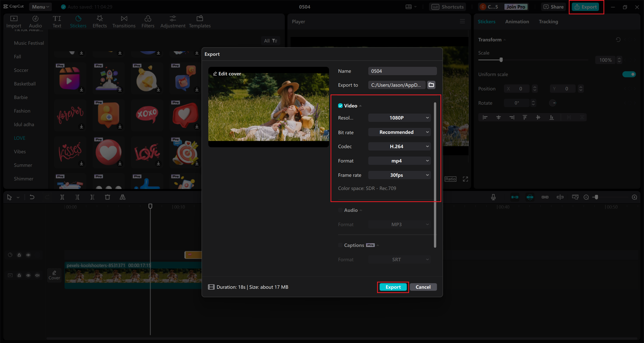Switch to the Animation tab
This screenshot has height=343, width=644.
(x=517, y=22)
